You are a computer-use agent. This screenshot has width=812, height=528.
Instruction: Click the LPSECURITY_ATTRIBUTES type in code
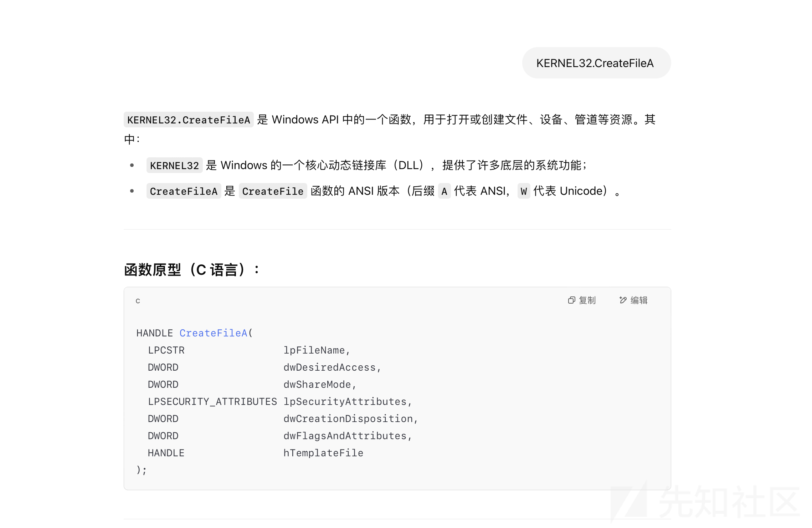click(x=212, y=401)
